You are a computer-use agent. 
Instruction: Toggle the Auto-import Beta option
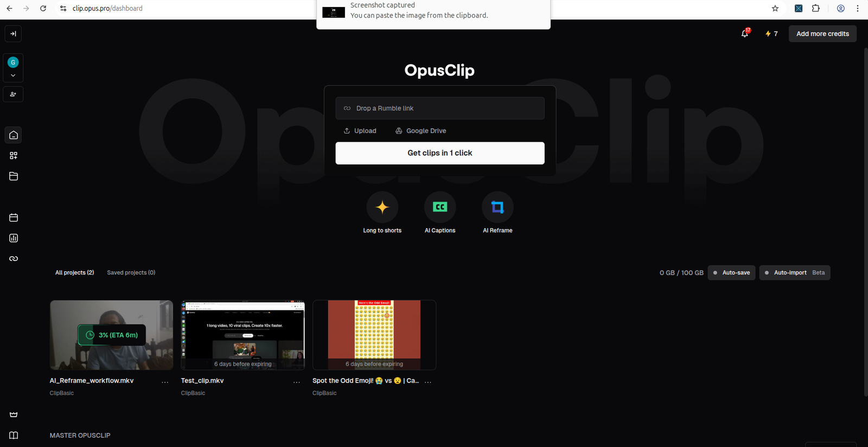click(x=795, y=273)
